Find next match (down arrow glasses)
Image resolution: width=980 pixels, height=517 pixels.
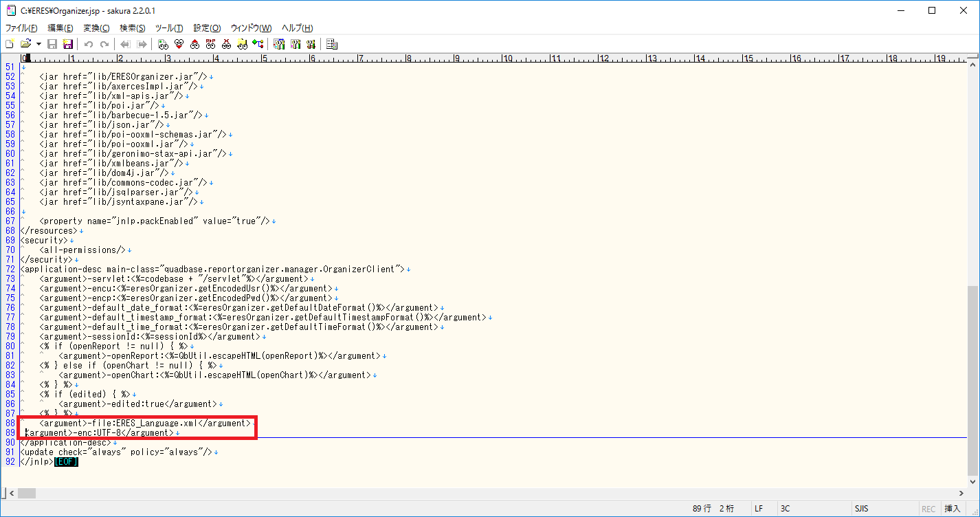point(179,44)
